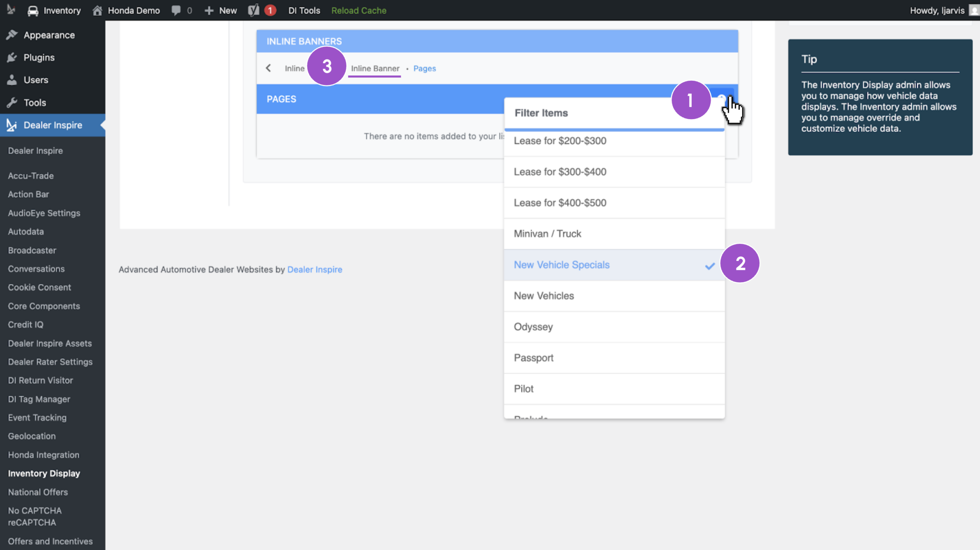Open Autodata page
This screenshot has height=550, width=980.
(26, 231)
